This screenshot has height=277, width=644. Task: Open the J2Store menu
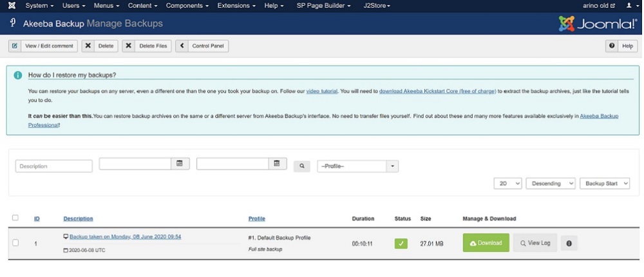(377, 6)
